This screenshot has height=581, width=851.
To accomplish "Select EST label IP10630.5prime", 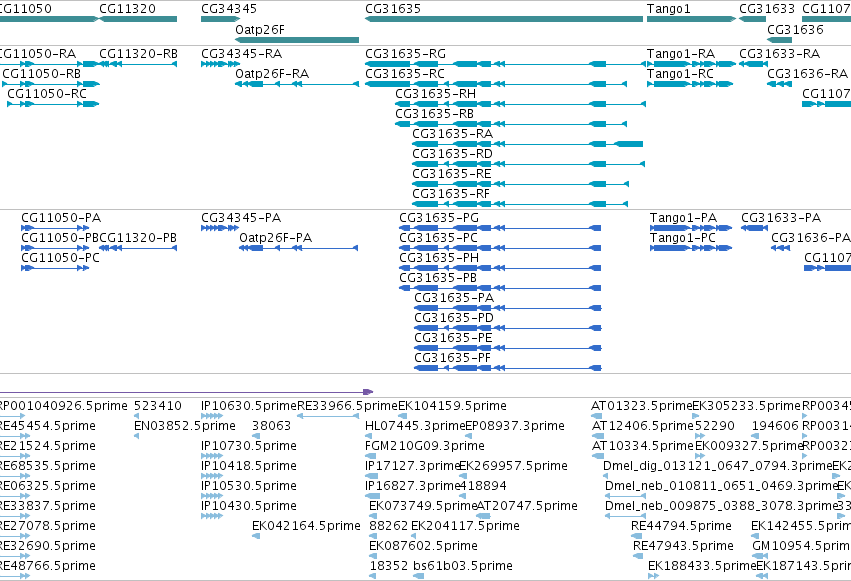I will pyautogui.click(x=249, y=406).
